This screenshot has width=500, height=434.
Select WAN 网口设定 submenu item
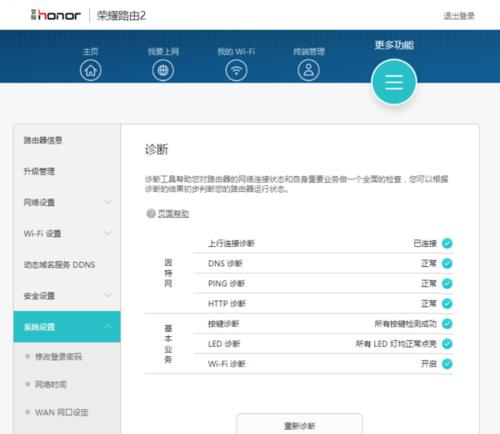[62, 412]
